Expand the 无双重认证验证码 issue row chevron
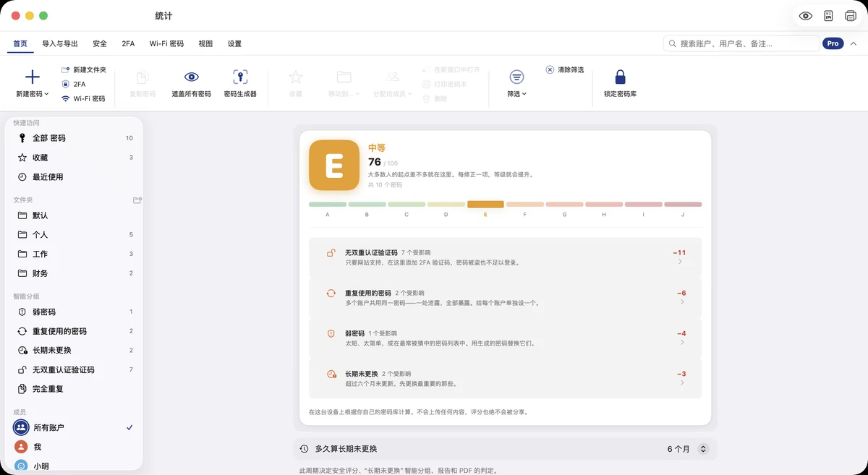 tap(681, 262)
